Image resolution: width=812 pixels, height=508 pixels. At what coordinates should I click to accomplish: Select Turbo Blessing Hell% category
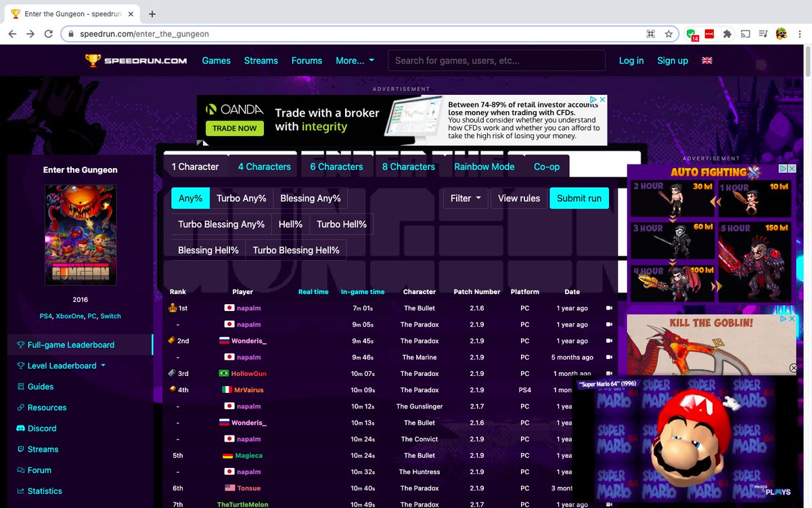point(296,250)
